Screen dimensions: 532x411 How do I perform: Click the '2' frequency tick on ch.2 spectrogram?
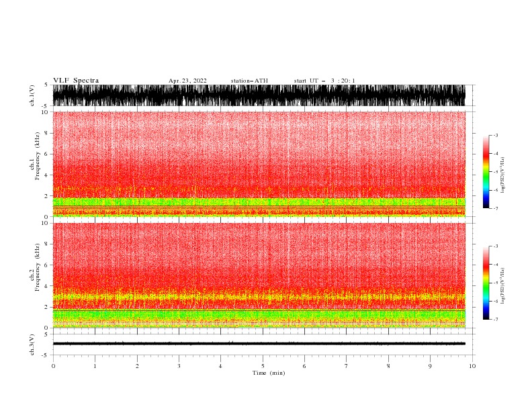(47, 307)
